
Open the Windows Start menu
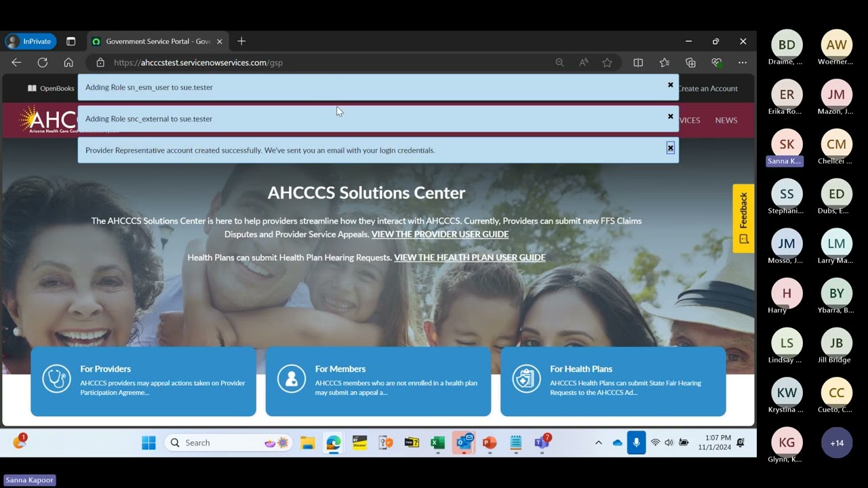[149, 443]
